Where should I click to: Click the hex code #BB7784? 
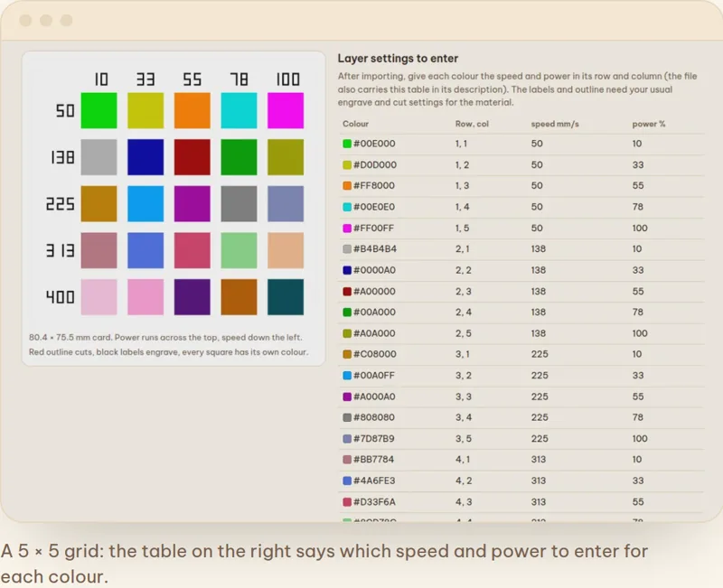373,460
